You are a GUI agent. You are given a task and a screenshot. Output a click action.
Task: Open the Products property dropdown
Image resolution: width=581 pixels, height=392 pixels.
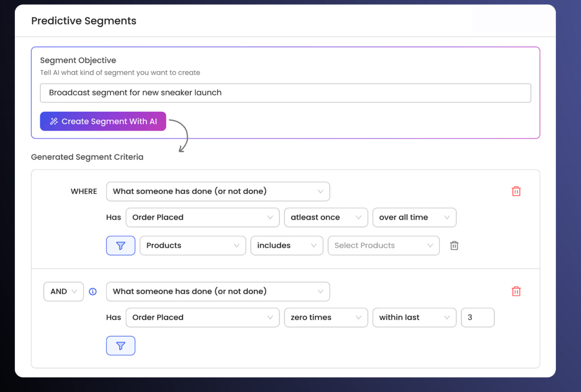click(192, 246)
